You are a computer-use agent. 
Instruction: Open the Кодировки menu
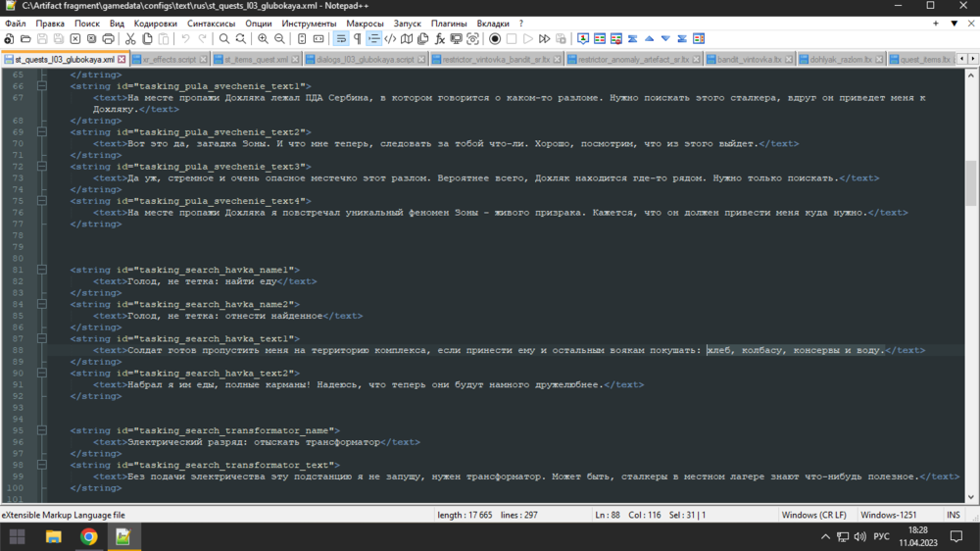[156, 24]
